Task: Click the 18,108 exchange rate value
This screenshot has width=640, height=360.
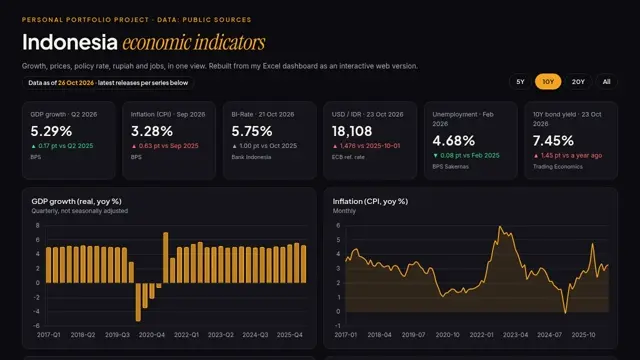Action: (352, 131)
